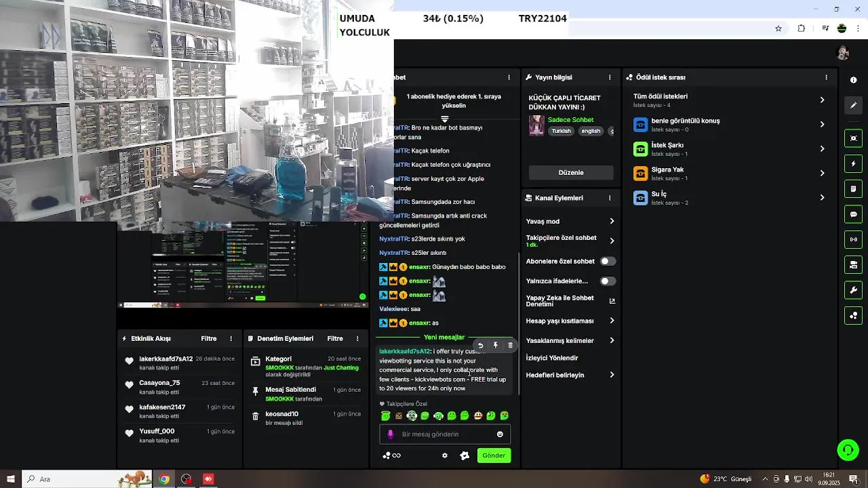The width and height of the screenshot is (868, 488).
Task: Toggle the chat bubble panel sidebar icon
Action: (x=853, y=214)
